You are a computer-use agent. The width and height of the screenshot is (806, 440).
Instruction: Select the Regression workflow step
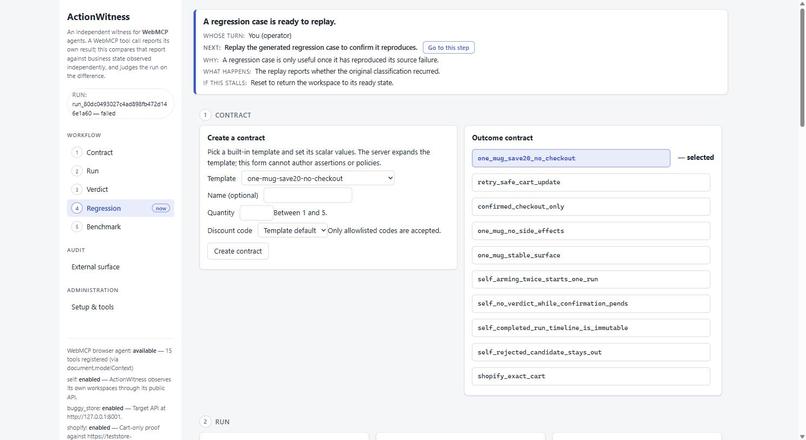tap(120, 208)
